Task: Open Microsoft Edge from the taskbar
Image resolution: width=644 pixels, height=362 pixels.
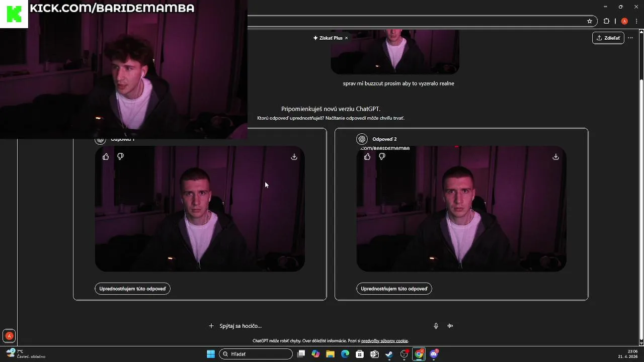Action: coord(345,354)
